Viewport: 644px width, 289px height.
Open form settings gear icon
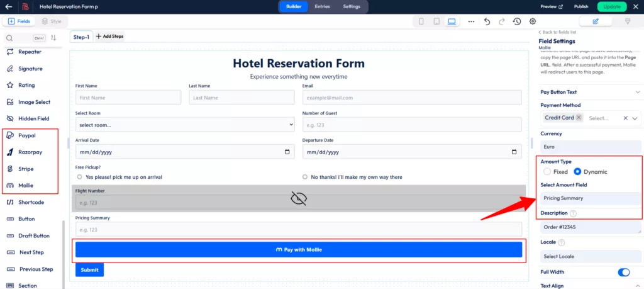pos(533,21)
